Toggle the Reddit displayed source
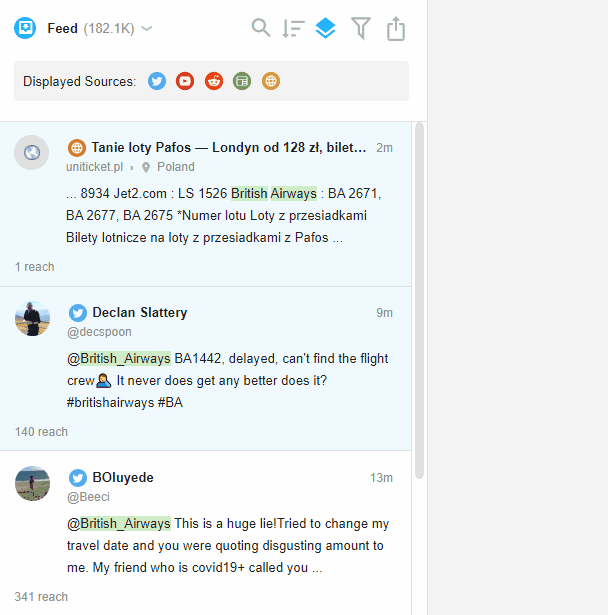 (x=214, y=81)
